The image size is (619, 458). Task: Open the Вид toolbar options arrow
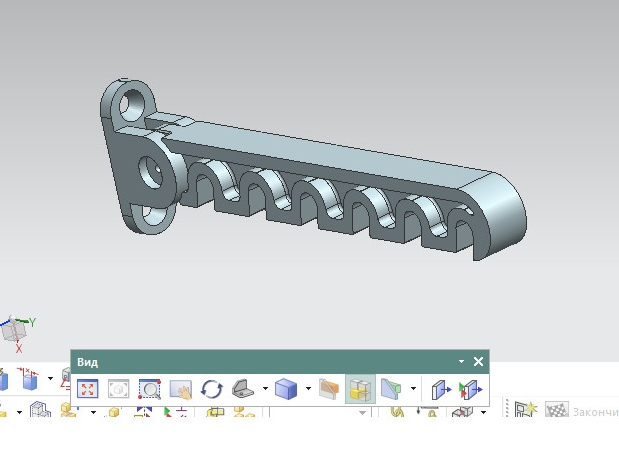[x=461, y=362]
